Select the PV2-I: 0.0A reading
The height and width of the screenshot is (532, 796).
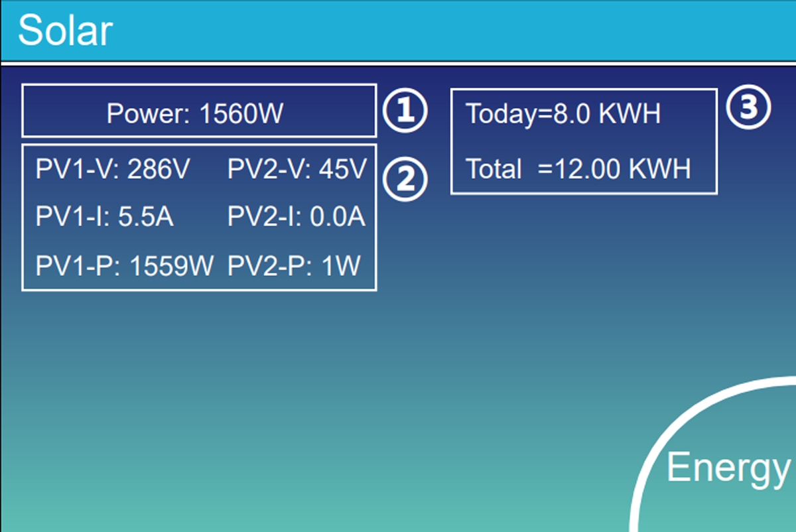point(297,217)
